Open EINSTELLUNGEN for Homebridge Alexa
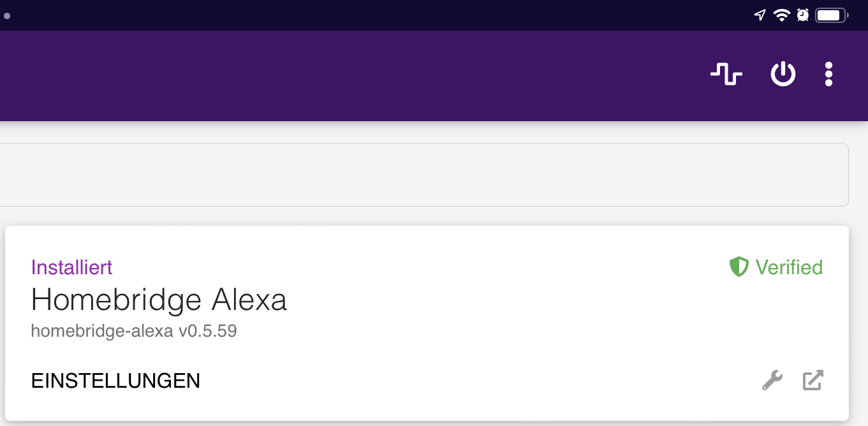Screen dimensions: 868x426 (x=115, y=381)
